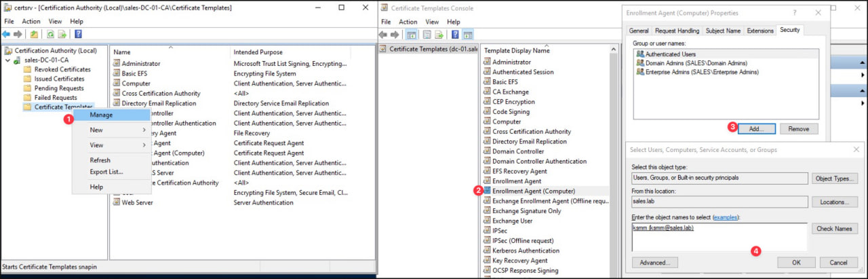Click the Issued Certificates folder icon
Screen dimensions: 868x279
coord(27,79)
